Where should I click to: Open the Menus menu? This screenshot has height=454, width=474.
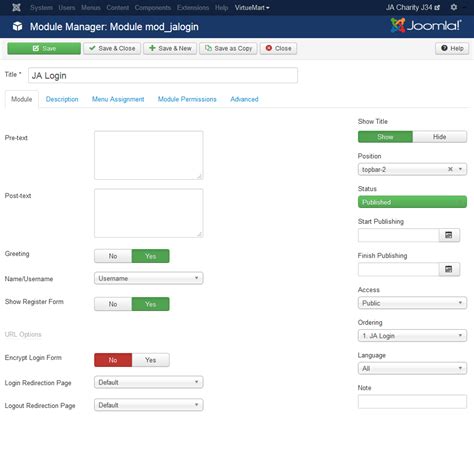[91, 7]
